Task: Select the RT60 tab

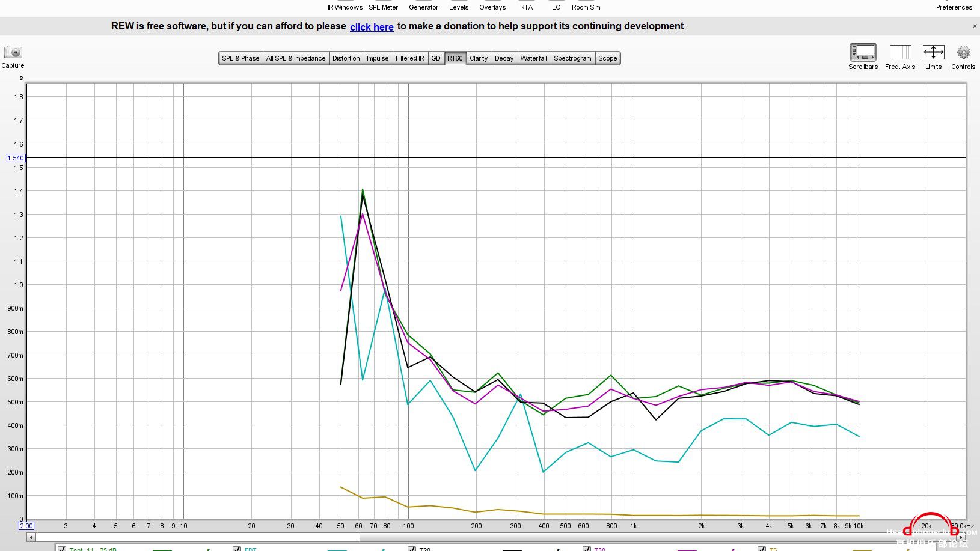Action: tap(455, 58)
